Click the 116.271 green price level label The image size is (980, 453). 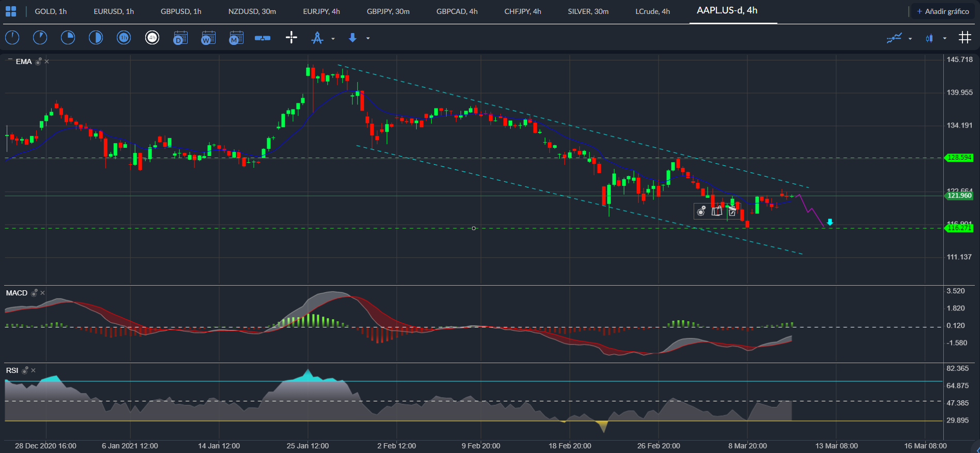click(x=959, y=228)
